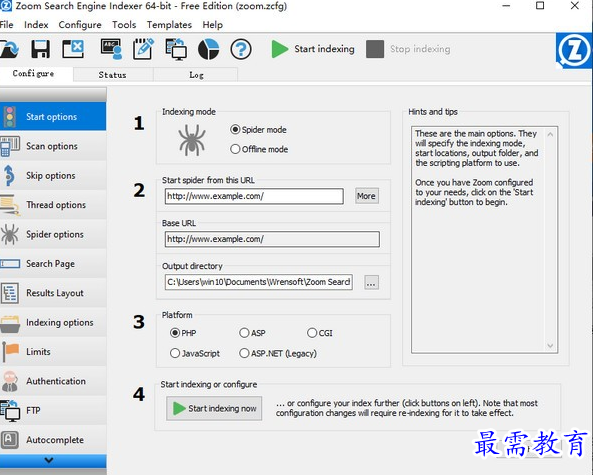Click the Zoom logo in top corner

tap(575, 51)
